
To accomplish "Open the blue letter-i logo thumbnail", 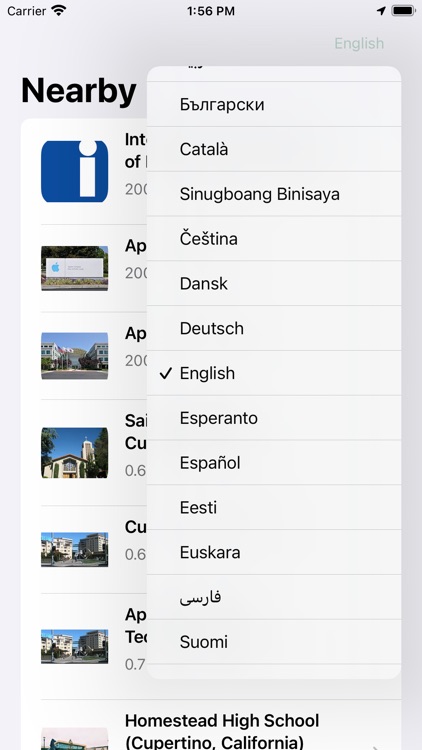I will pos(75,171).
